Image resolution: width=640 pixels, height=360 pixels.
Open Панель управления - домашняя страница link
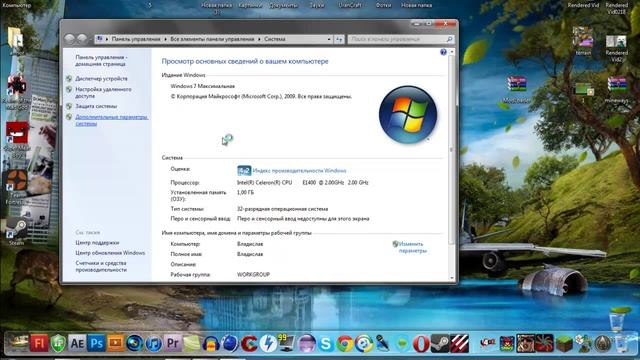pyautogui.click(x=101, y=60)
